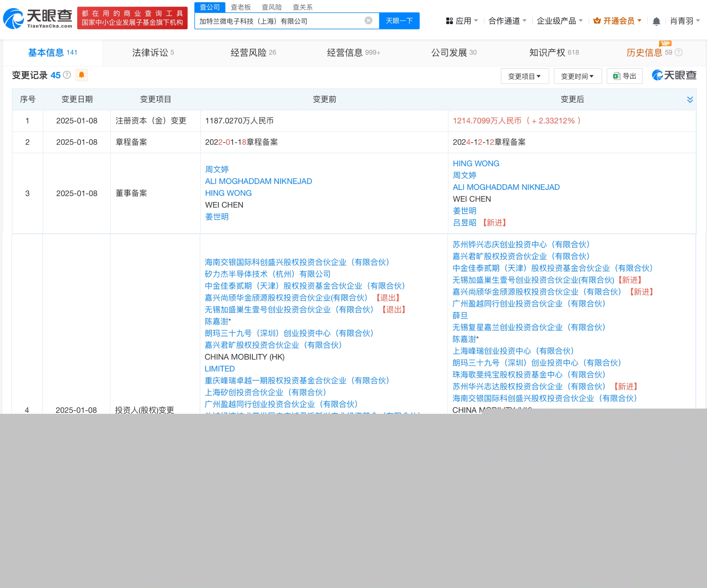Viewport: 707px width, 588px height.
Task: Switch to the 查风险 search tab
Action: [272, 7]
